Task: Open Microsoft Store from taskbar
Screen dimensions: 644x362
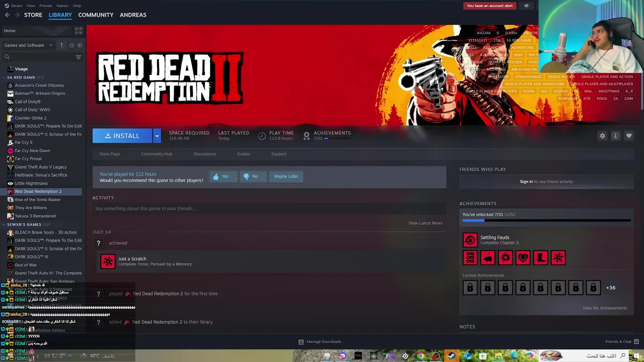Action: (x=482, y=356)
